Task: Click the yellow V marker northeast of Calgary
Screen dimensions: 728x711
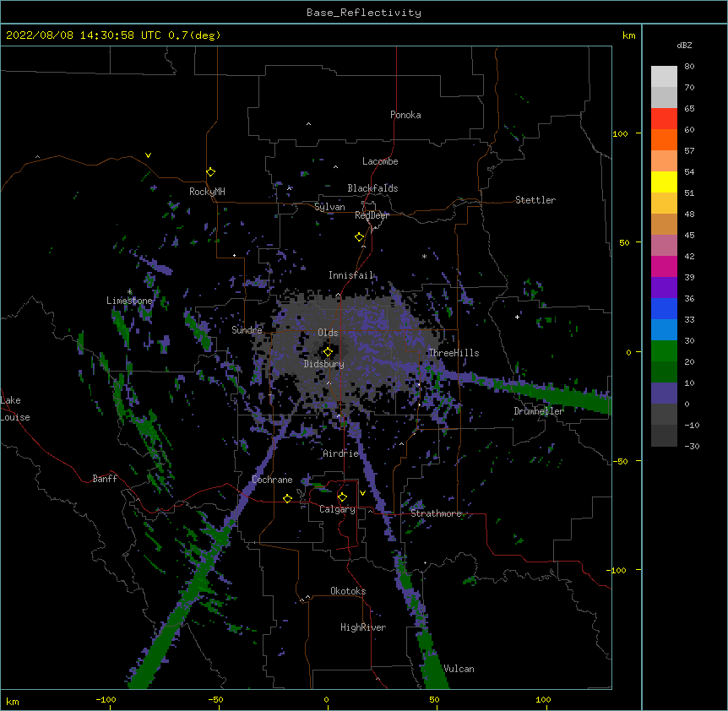Action: pos(362,493)
